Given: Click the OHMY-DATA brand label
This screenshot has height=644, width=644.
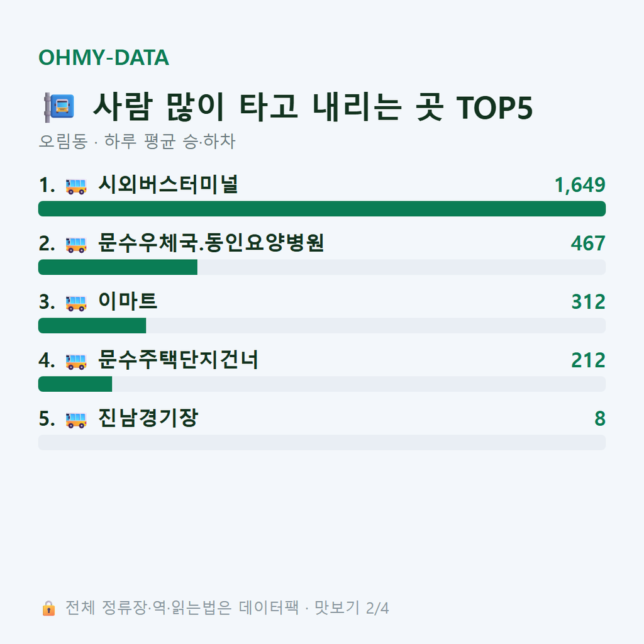Looking at the screenshot, I should point(104,57).
